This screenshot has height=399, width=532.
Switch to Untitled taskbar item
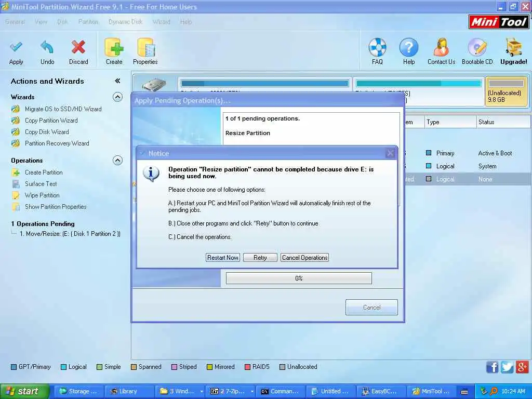click(331, 392)
